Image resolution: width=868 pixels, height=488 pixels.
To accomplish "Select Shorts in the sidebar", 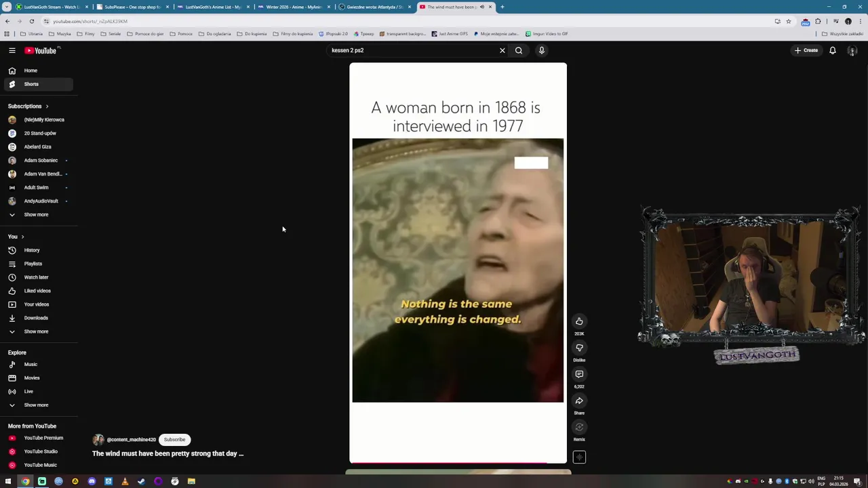I will point(37,84).
